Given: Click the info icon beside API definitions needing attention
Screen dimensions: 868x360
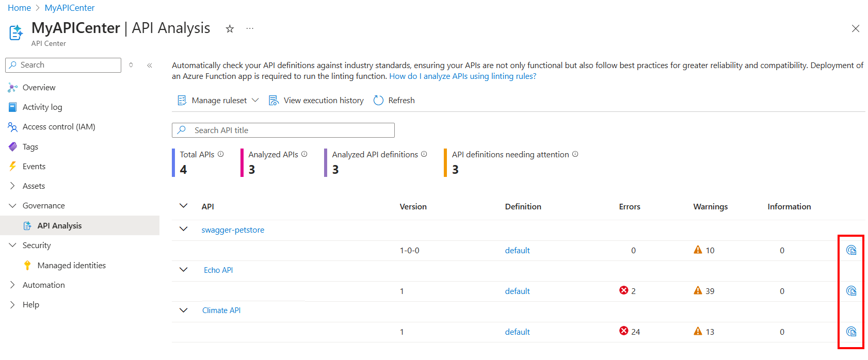Looking at the screenshot, I should (x=575, y=154).
